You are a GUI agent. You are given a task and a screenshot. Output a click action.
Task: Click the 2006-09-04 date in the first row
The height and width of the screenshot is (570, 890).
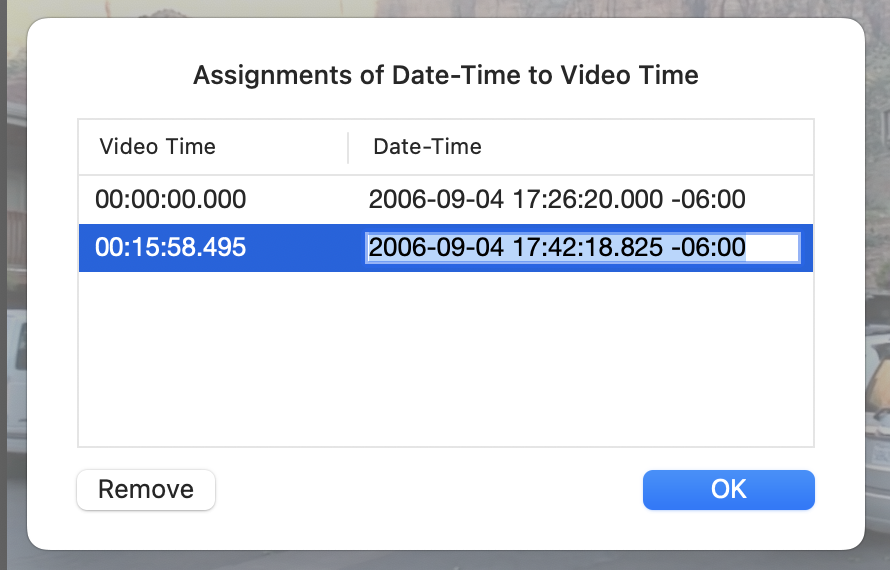pos(436,199)
